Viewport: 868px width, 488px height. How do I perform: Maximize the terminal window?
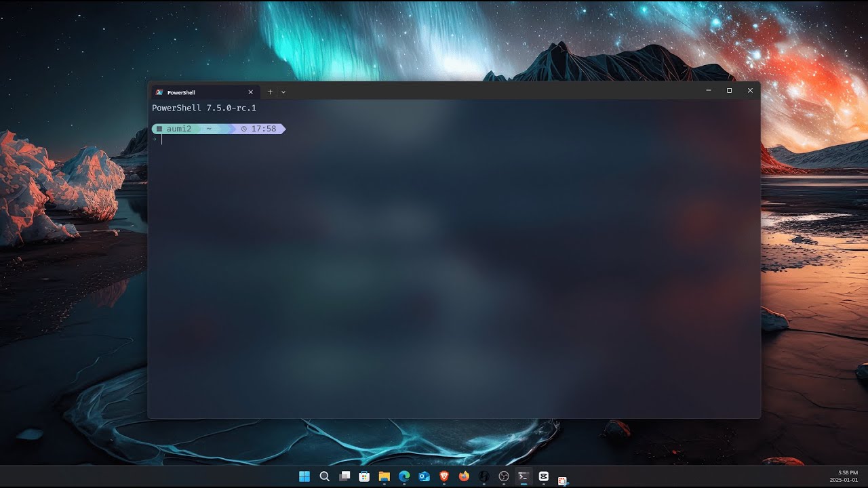(x=729, y=90)
